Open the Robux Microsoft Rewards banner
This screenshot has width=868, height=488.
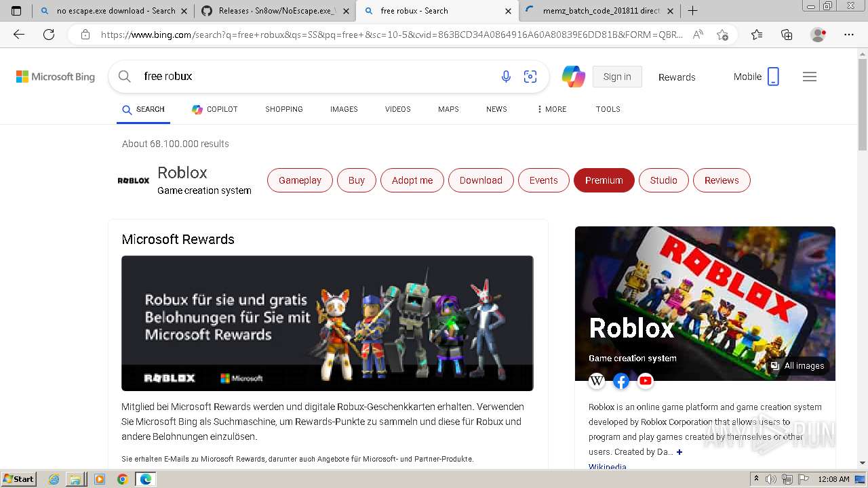328,323
